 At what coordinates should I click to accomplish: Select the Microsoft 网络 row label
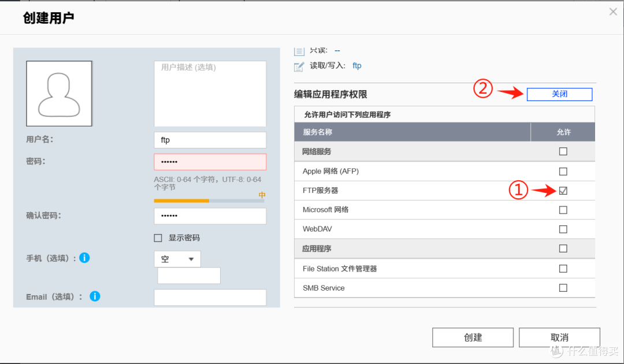click(325, 210)
